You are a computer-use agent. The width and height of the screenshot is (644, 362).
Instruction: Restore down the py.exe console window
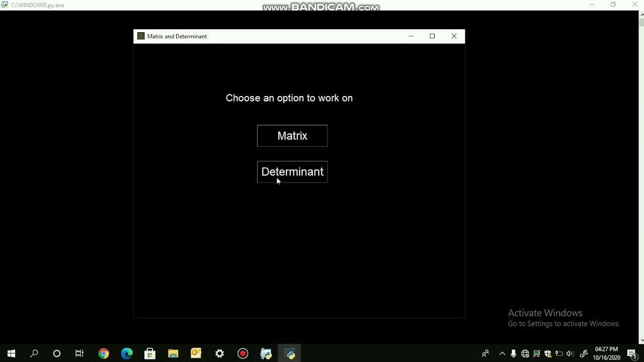click(x=613, y=5)
